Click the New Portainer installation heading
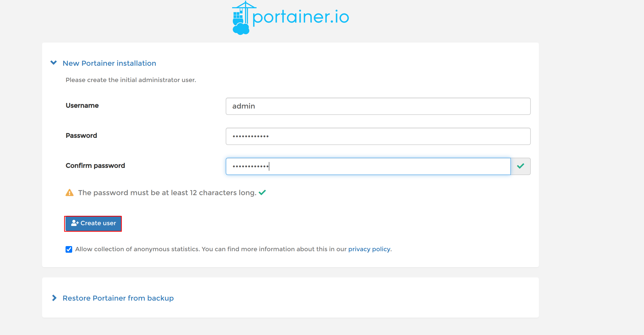Viewport: 644px width, 335px height. click(x=109, y=63)
